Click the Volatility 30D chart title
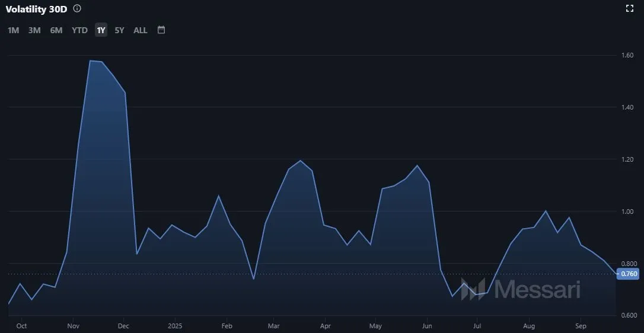Screen dimensions: 644x333 [36, 9]
